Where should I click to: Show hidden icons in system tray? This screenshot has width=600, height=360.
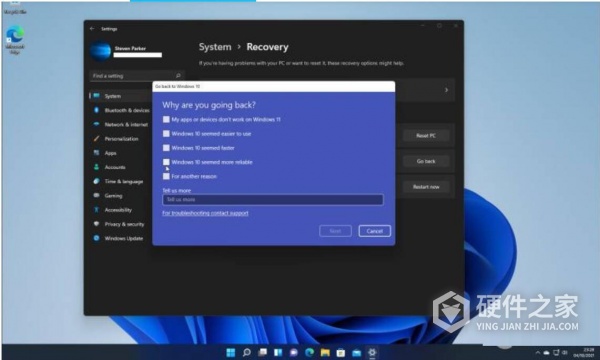(538, 353)
